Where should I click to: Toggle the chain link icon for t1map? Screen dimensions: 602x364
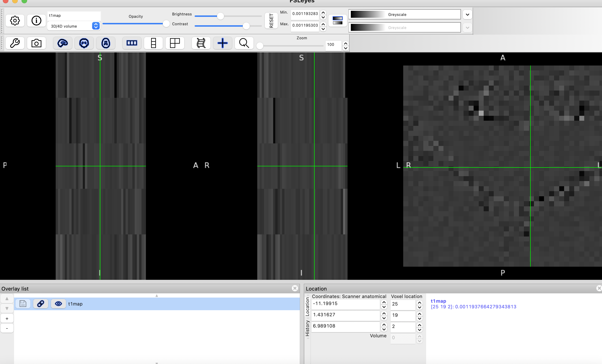(40, 304)
